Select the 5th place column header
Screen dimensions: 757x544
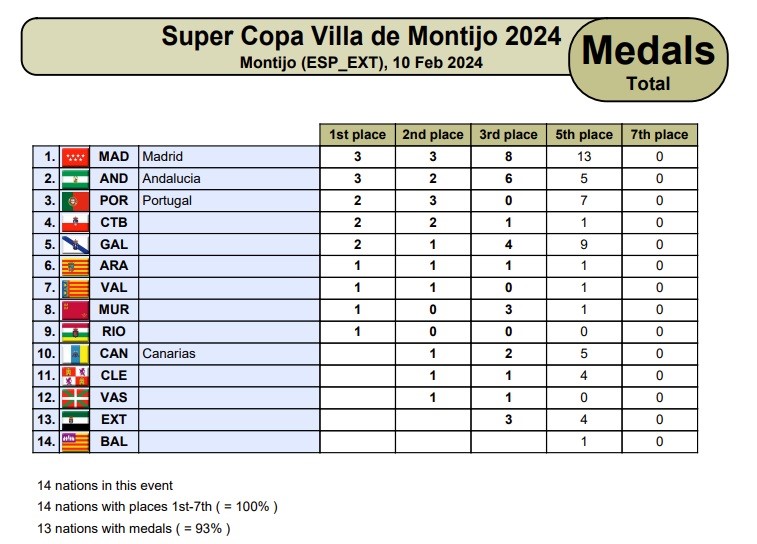(583, 135)
